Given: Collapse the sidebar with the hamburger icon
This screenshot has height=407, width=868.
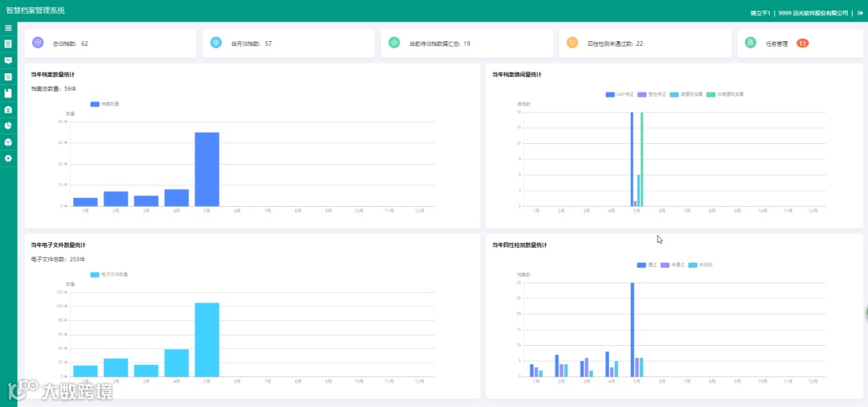Looking at the screenshot, I should pyautogui.click(x=8, y=27).
